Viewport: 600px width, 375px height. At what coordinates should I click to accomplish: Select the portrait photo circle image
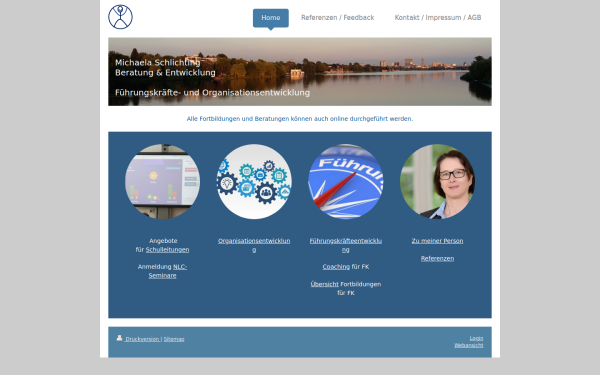click(x=437, y=181)
